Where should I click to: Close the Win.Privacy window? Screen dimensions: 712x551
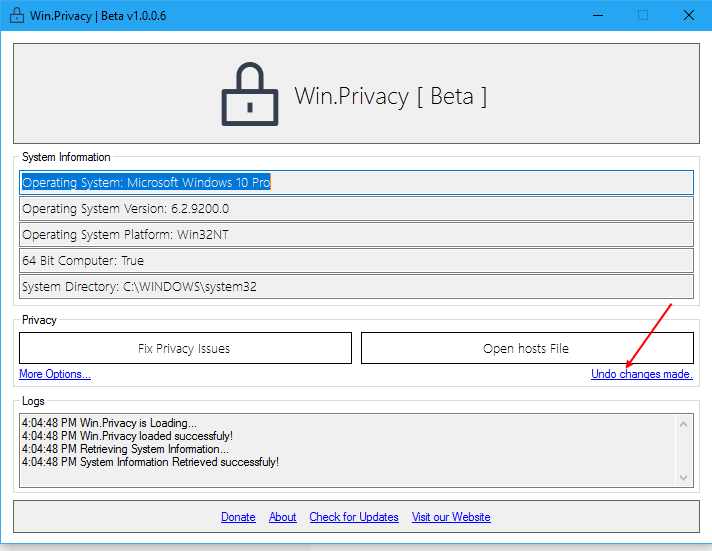tap(688, 15)
